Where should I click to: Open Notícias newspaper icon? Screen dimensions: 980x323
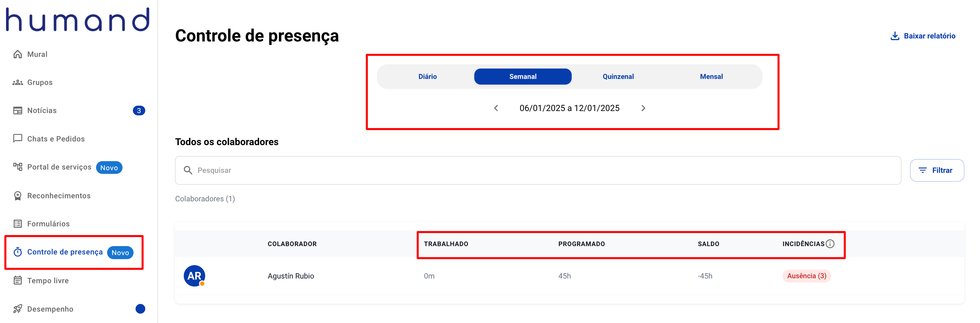tap(17, 111)
